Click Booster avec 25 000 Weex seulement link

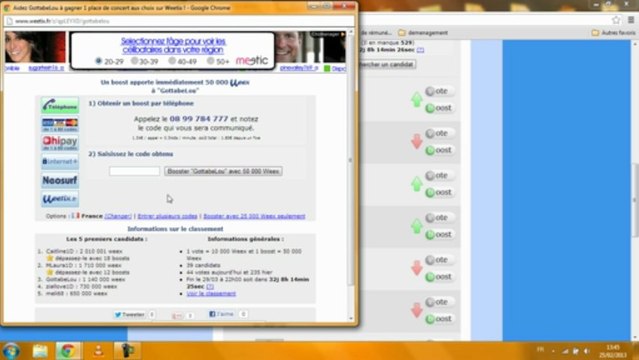tap(254, 216)
